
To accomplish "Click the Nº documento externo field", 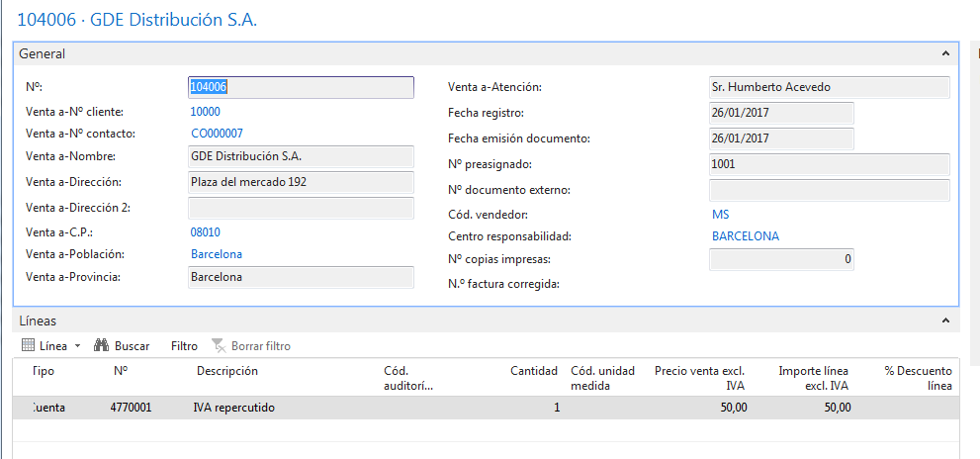I will click(830, 190).
